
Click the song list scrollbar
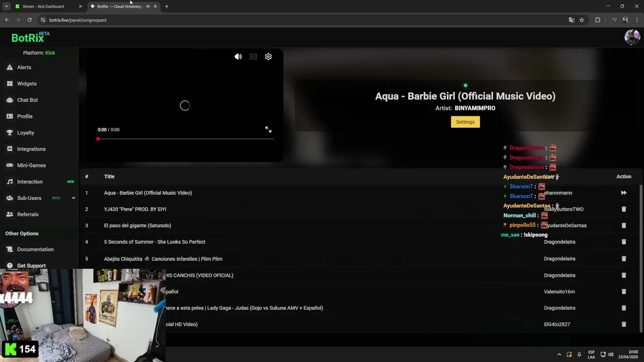coord(641,258)
